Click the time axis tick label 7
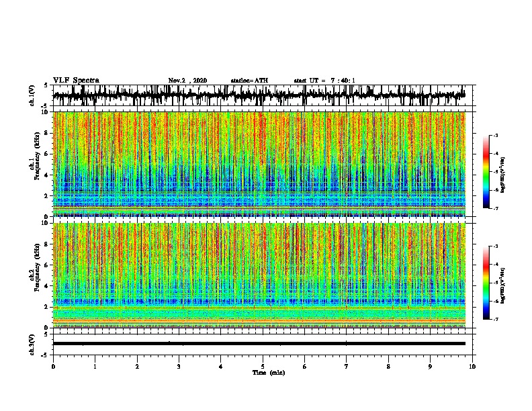This screenshot has height=411, width=532. [x=347, y=367]
